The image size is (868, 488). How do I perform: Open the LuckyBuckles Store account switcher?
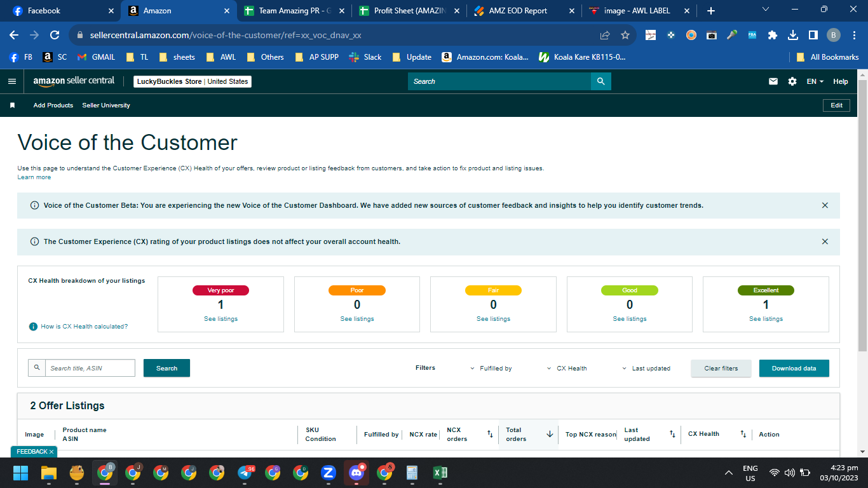click(x=193, y=81)
